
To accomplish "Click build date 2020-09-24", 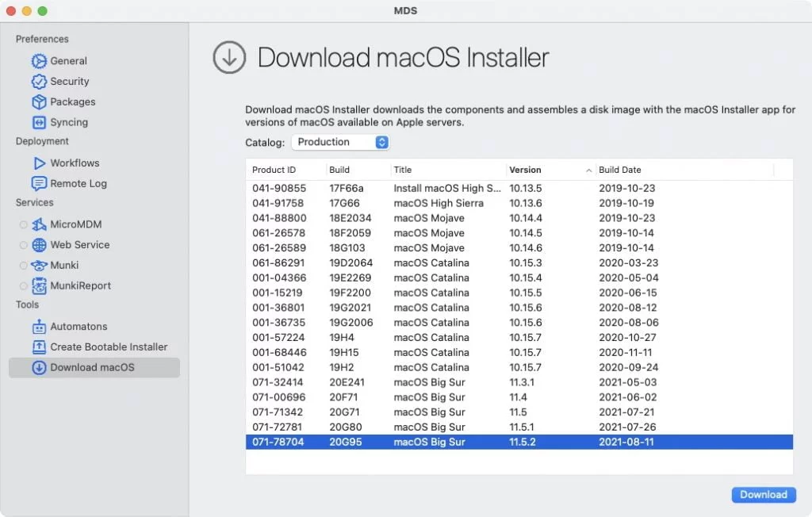I will (x=629, y=367).
